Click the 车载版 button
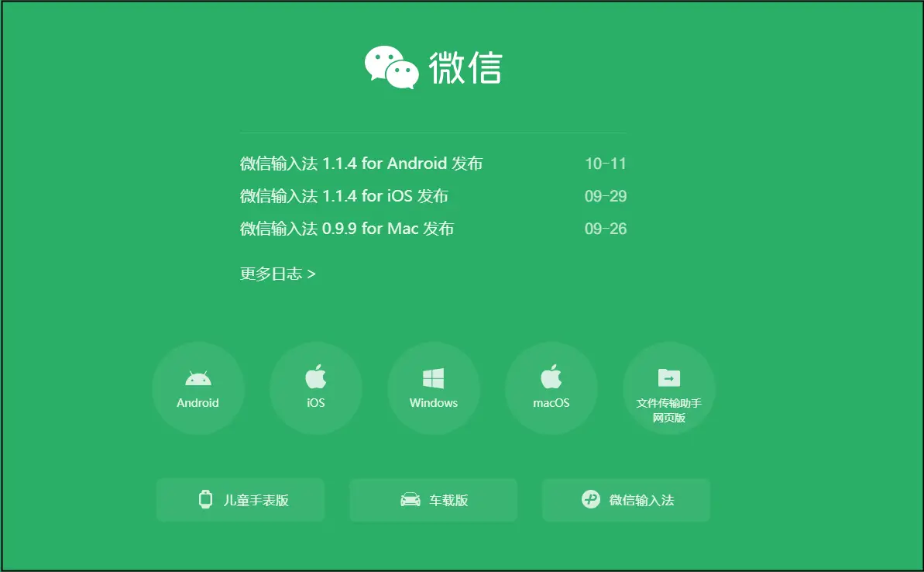Screen dimensions: 924x572 point(434,500)
